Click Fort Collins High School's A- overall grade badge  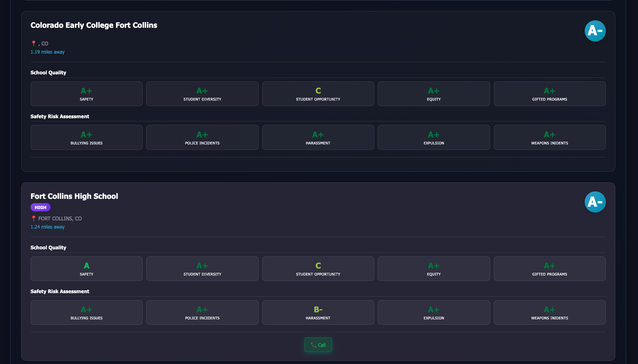(x=595, y=202)
